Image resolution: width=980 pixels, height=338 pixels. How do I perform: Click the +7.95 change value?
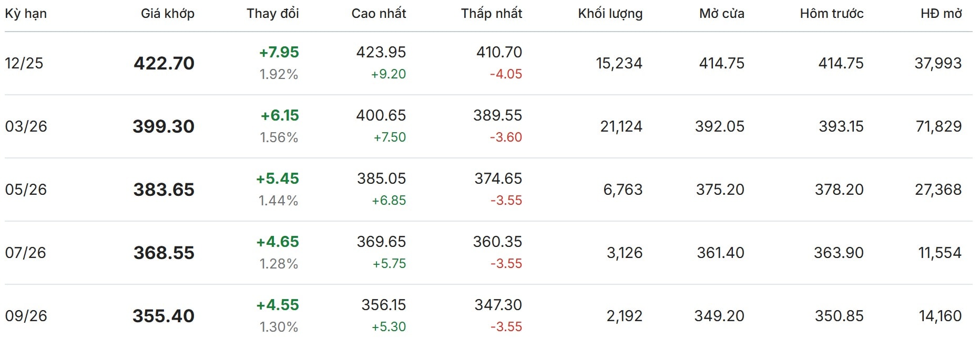tap(279, 52)
